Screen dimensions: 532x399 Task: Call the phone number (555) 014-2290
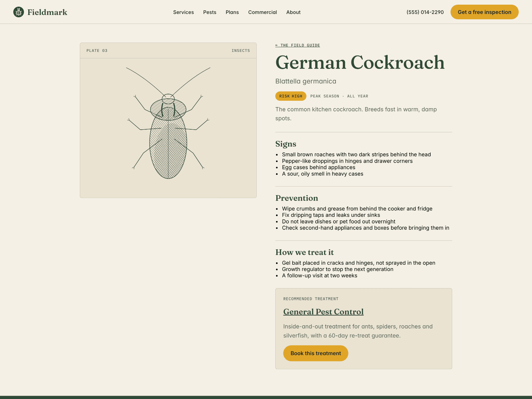[x=425, y=12]
